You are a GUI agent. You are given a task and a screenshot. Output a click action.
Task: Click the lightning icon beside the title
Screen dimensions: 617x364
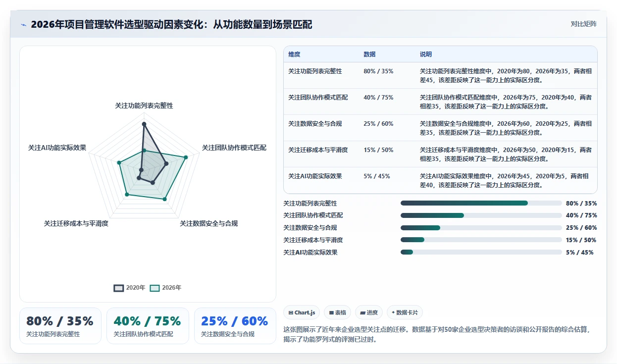(24, 25)
